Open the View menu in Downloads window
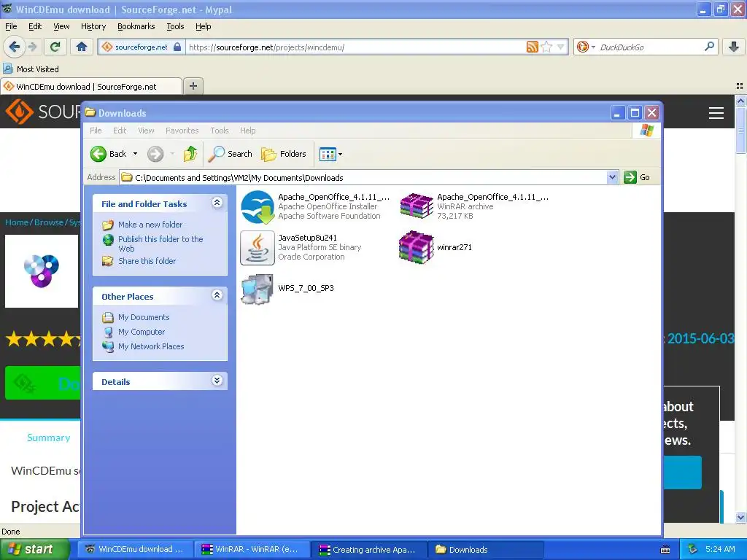Viewport: 747px width, 560px height. click(146, 131)
